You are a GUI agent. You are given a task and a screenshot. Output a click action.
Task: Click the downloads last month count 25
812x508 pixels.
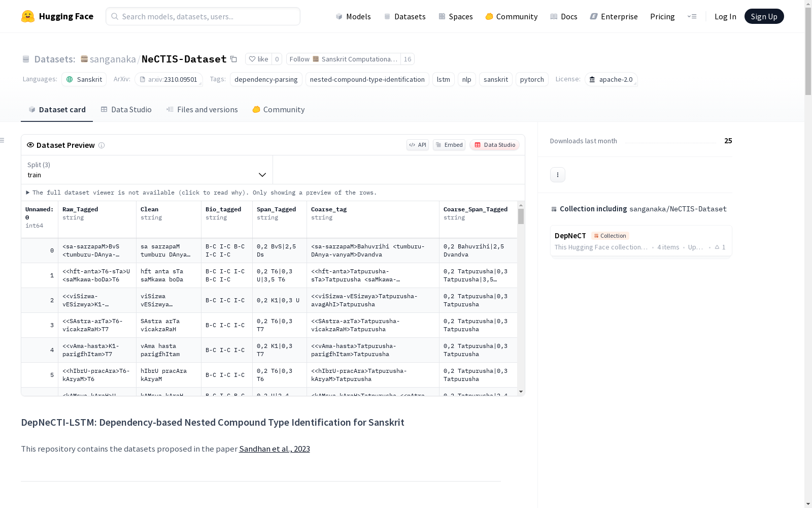[728, 141]
